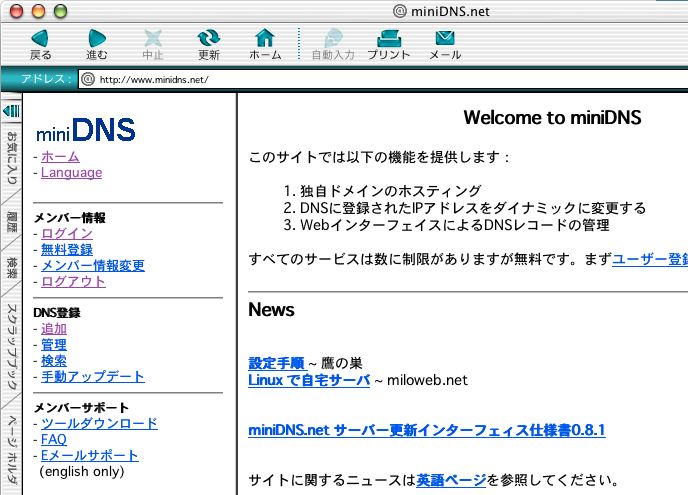Open the Scrapbook (スクラップブック) side tab
The height and width of the screenshot is (495, 688).
(12, 346)
